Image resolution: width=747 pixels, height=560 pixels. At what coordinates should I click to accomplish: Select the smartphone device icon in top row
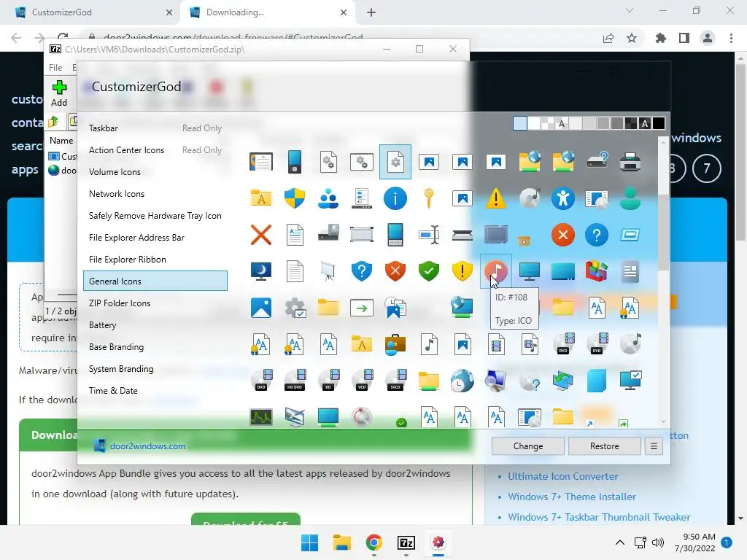pos(295,162)
